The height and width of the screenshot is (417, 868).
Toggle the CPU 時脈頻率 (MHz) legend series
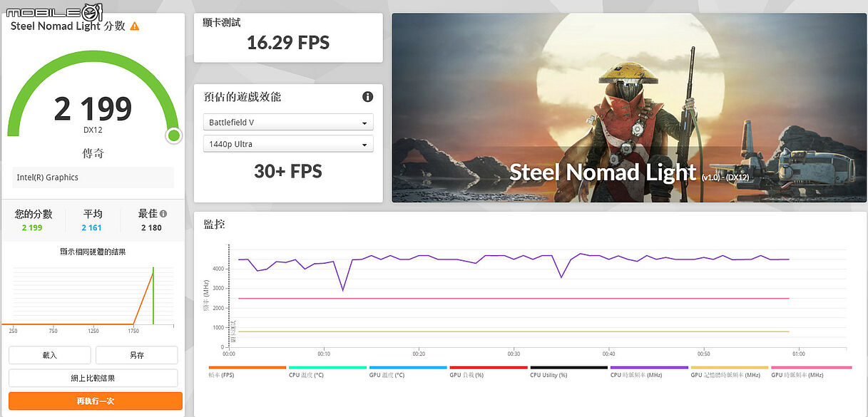click(649, 371)
